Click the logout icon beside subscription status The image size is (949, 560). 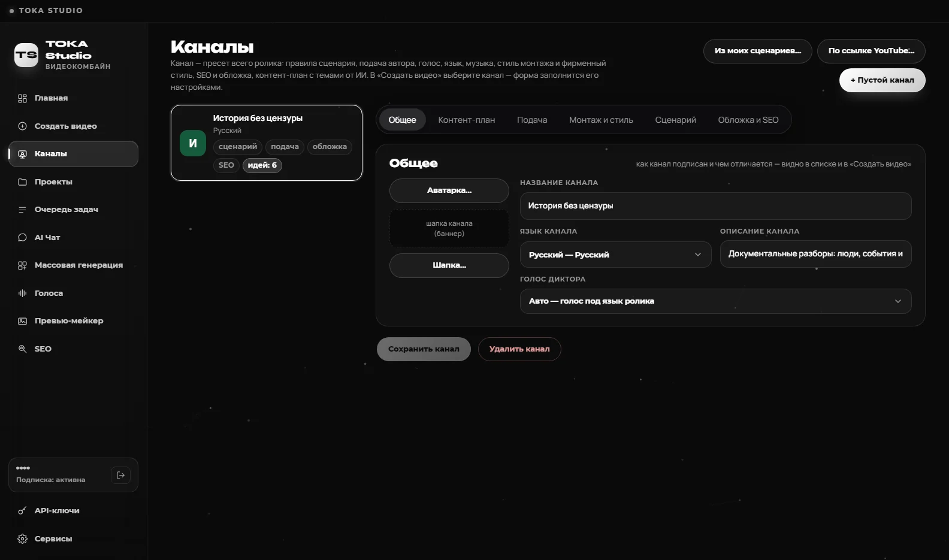(120, 475)
